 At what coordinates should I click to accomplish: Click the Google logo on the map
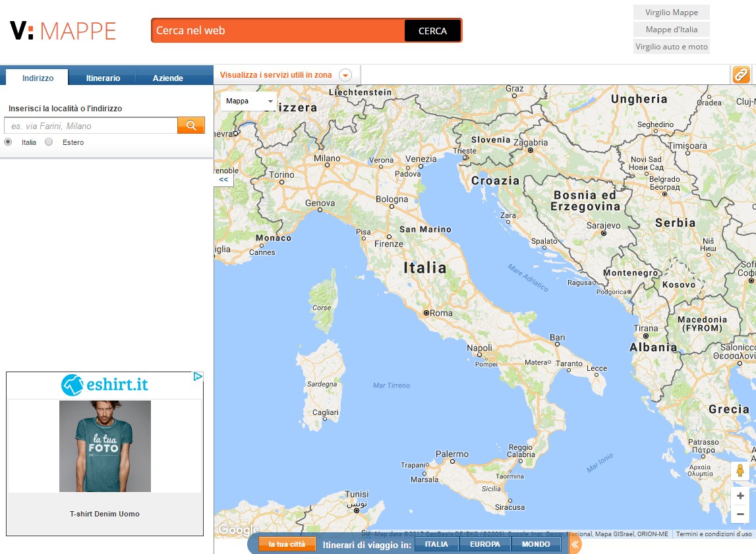(x=237, y=530)
